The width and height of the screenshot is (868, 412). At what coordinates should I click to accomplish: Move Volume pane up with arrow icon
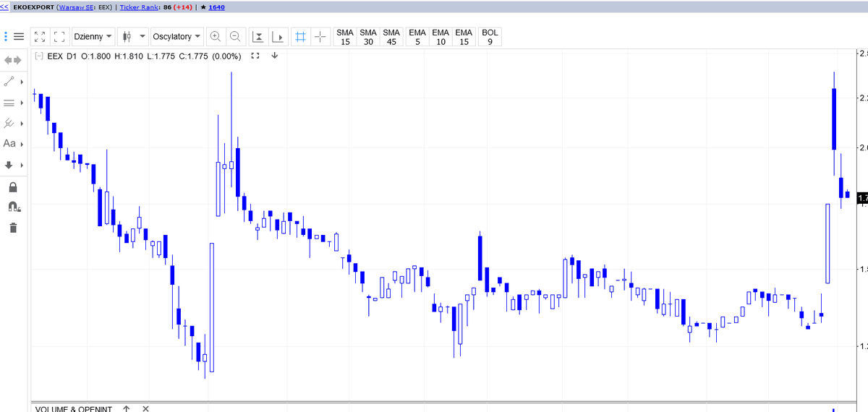click(x=126, y=409)
